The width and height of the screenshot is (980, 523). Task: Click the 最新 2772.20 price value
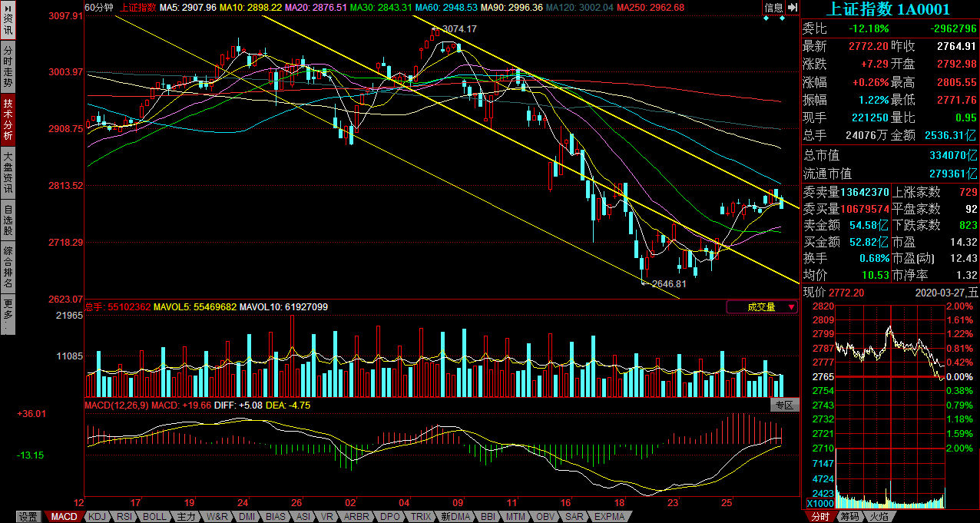869,46
